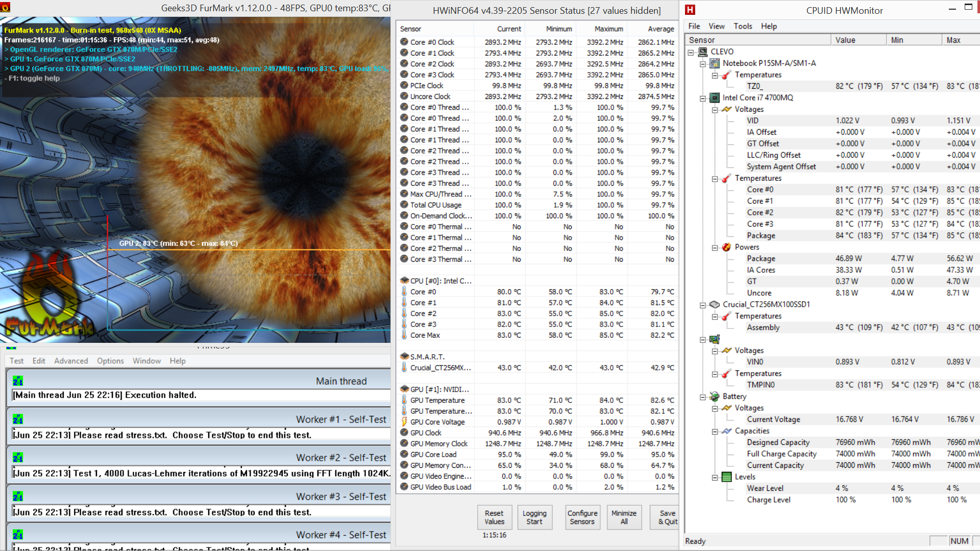Screen dimensions: 980x551
Task: Click the Crucial_CT256MX100SSD1 drive icon in HWMonitor
Action: click(715, 305)
